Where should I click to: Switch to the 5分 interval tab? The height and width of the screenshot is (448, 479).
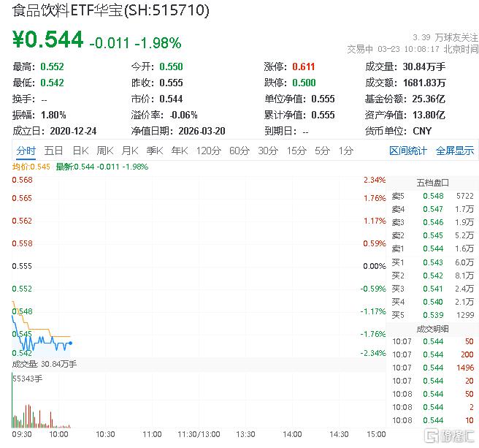[x=322, y=151]
